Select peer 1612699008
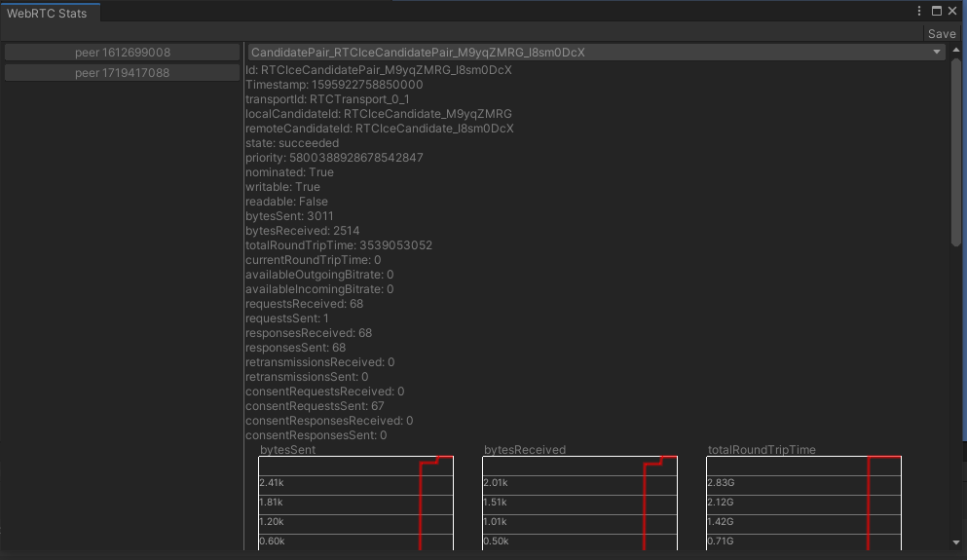Image resolution: width=967 pixels, height=560 pixels. coord(122,53)
